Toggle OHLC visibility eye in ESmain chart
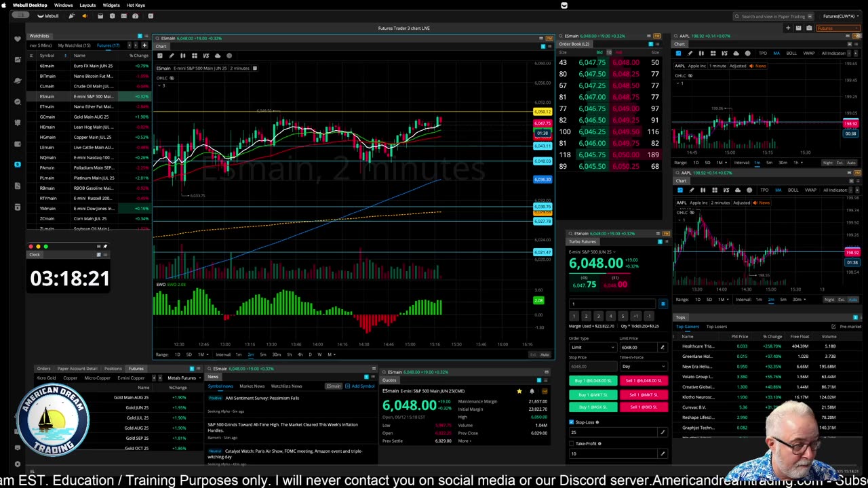The height and width of the screenshot is (488, 868). (x=172, y=78)
